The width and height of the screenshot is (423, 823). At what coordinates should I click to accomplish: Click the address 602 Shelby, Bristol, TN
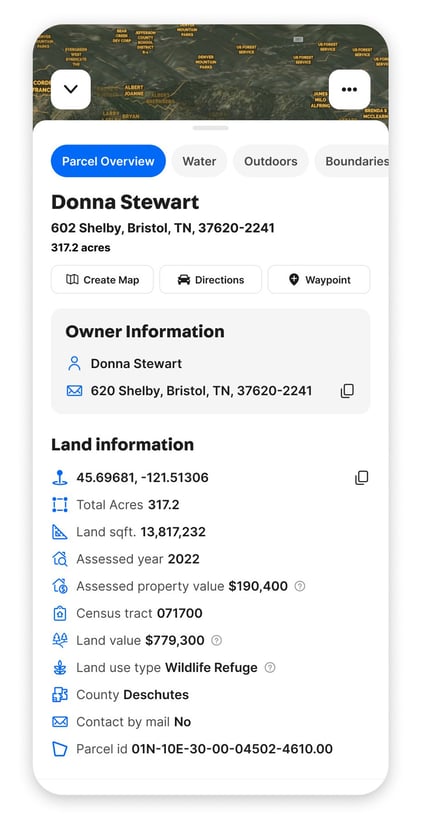point(163,228)
